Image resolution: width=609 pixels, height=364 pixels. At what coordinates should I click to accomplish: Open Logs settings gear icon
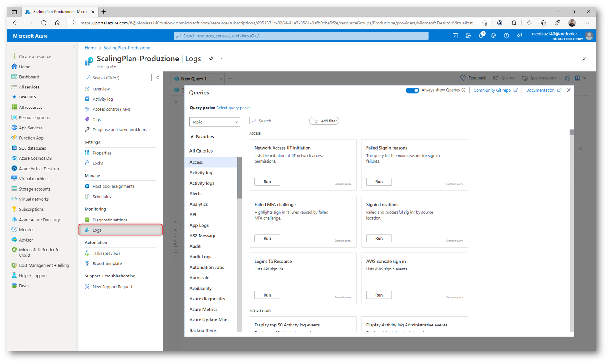[568, 78]
